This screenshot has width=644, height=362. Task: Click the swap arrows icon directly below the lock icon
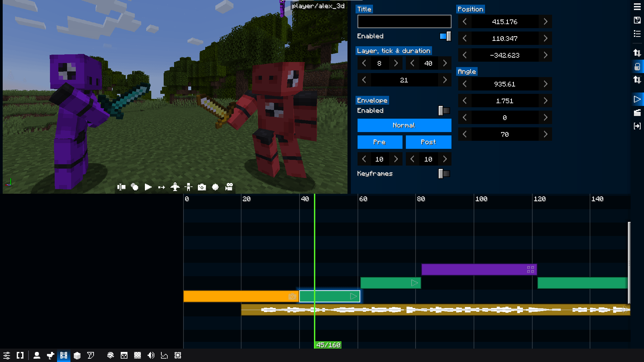[637, 80]
